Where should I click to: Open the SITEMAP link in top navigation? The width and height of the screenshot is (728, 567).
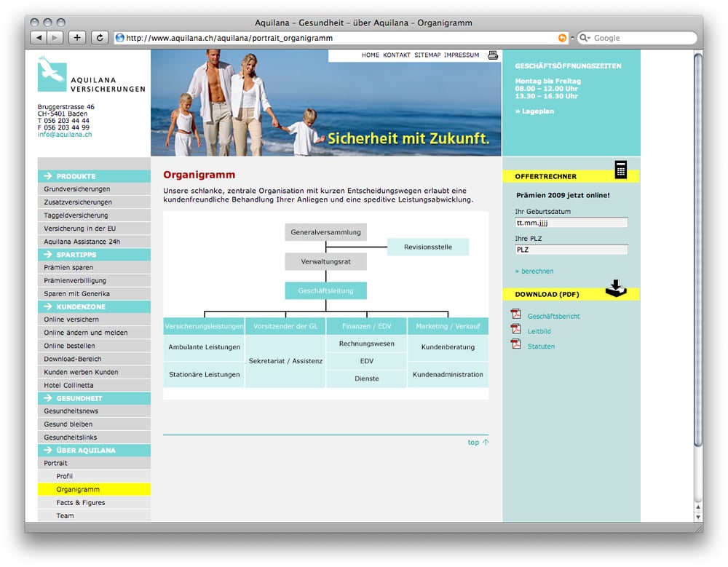(x=427, y=55)
